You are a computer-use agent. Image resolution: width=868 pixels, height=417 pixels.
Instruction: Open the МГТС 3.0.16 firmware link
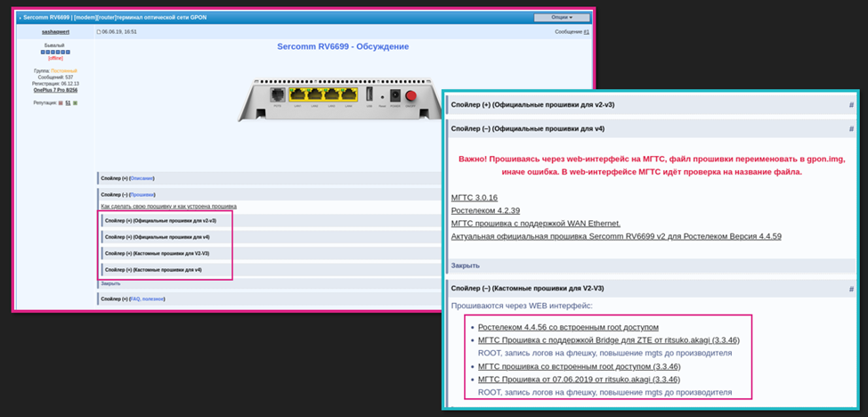point(474,196)
